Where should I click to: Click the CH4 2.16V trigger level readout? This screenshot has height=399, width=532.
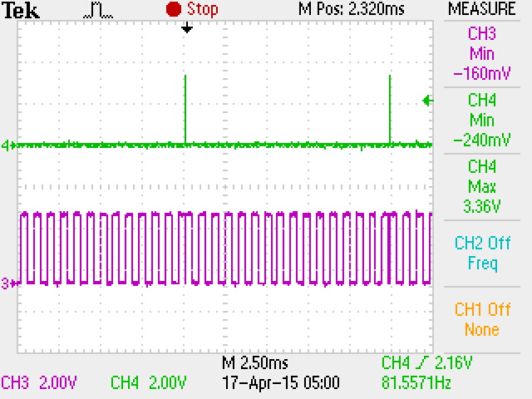(426, 362)
